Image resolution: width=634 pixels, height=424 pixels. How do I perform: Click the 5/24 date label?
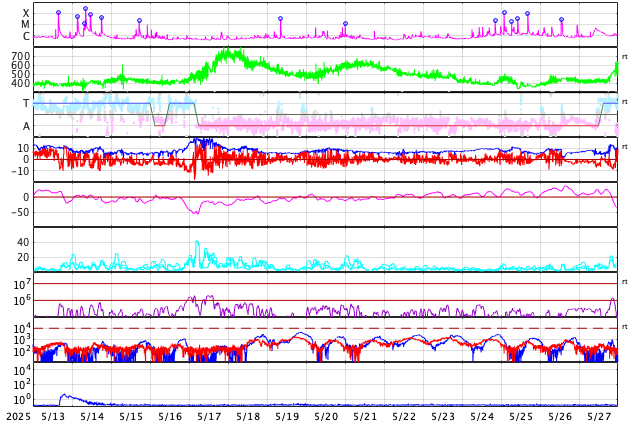[x=482, y=416]
